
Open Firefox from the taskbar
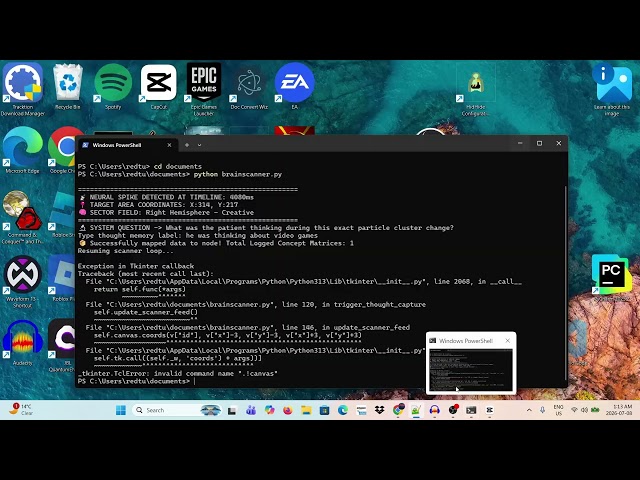click(288, 410)
